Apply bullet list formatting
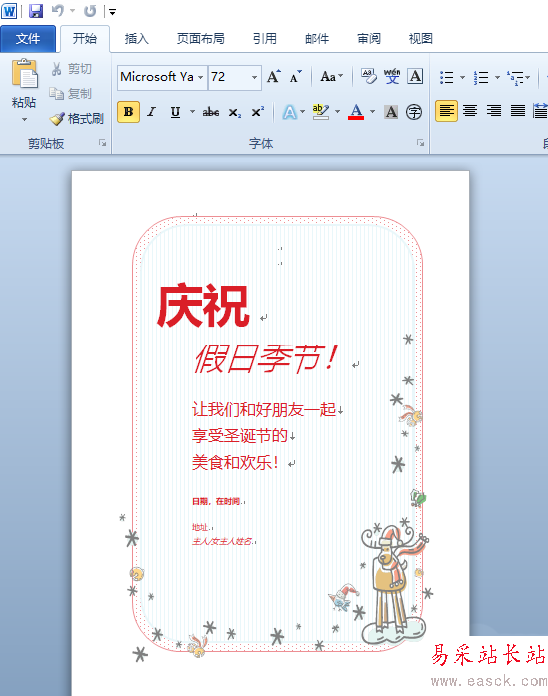548x696 pixels. (446, 77)
